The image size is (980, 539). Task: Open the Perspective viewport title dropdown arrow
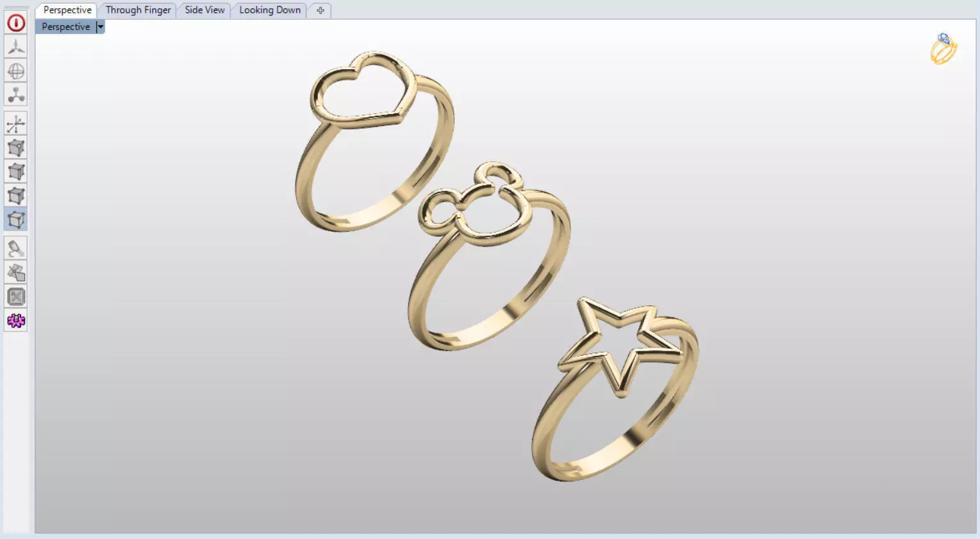(100, 27)
